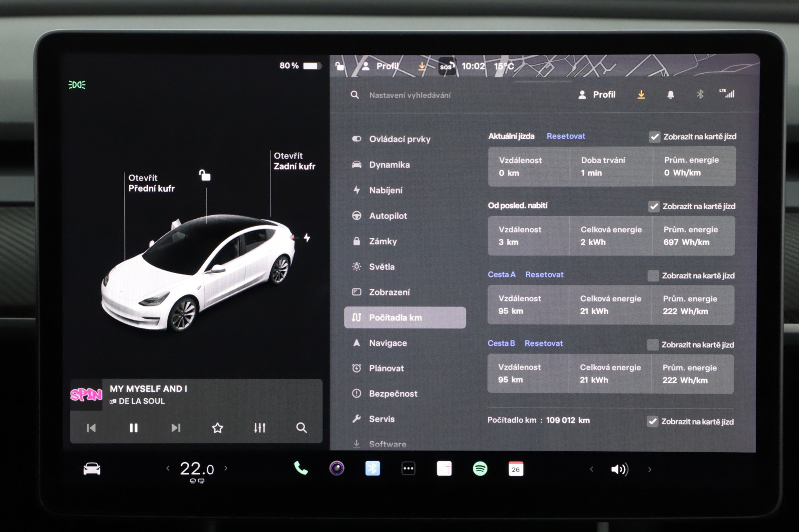The image size is (799, 532).
Task: Launch Spotify from the bottom bar
Action: pos(480,469)
